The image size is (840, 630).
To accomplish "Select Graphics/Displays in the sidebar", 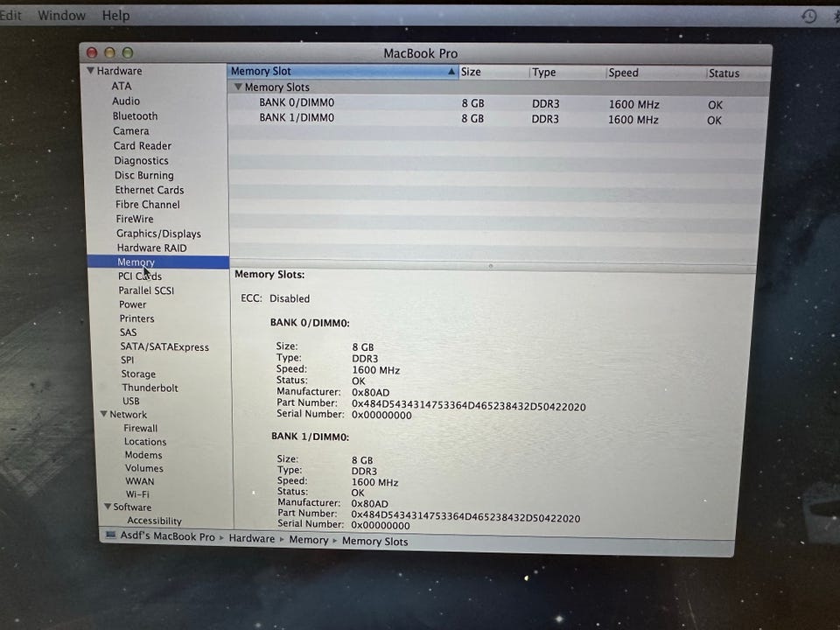I will [x=158, y=233].
